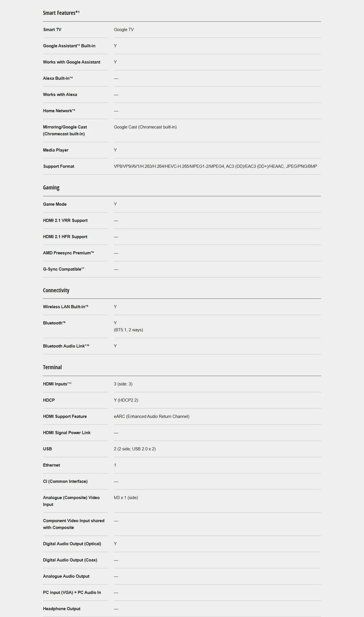Click the HDMI 2.1 VRR Support label
Screen dimensions: 364x617
click(65, 221)
